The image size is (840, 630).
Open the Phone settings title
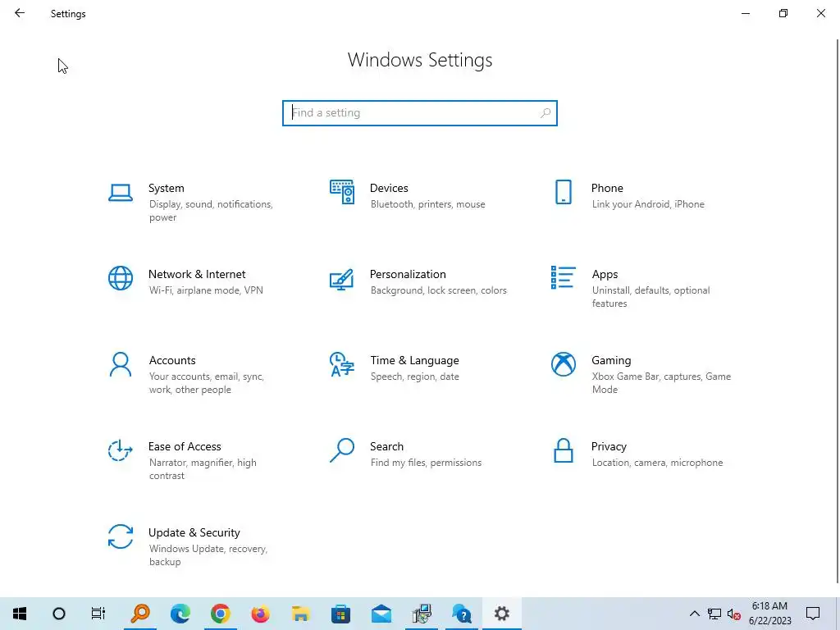(607, 188)
